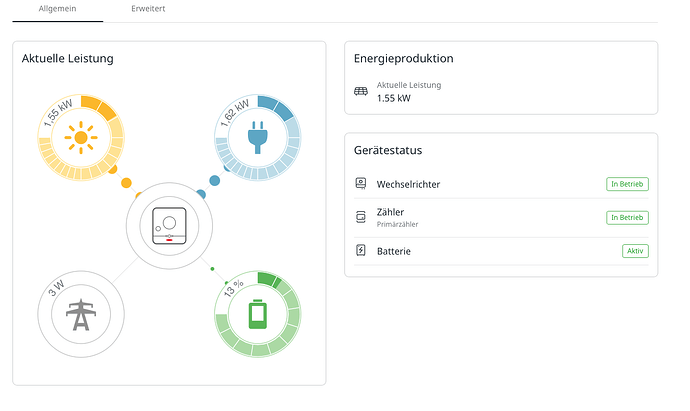Image resolution: width=690 pixels, height=411 pixels.
Task: Click the 13 % battery charge label
Action: pos(231,290)
